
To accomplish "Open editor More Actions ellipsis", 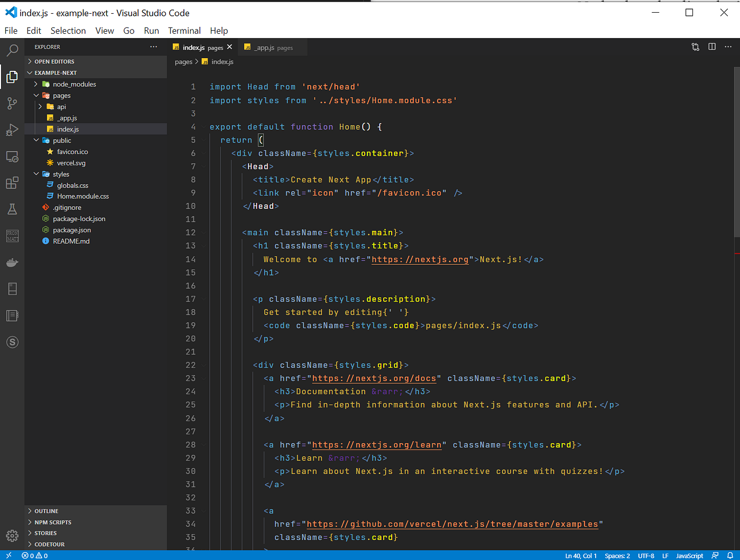I will click(x=728, y=47).
